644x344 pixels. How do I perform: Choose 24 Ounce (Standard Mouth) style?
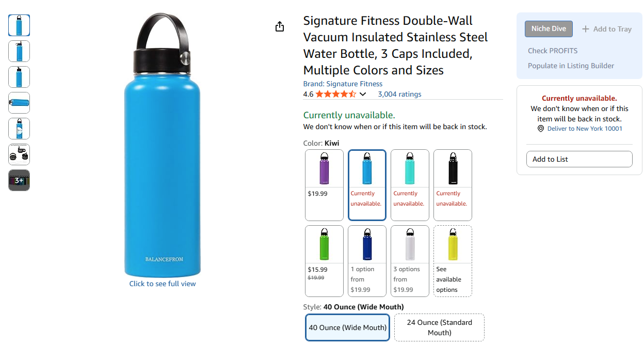[x=439, y=327]
